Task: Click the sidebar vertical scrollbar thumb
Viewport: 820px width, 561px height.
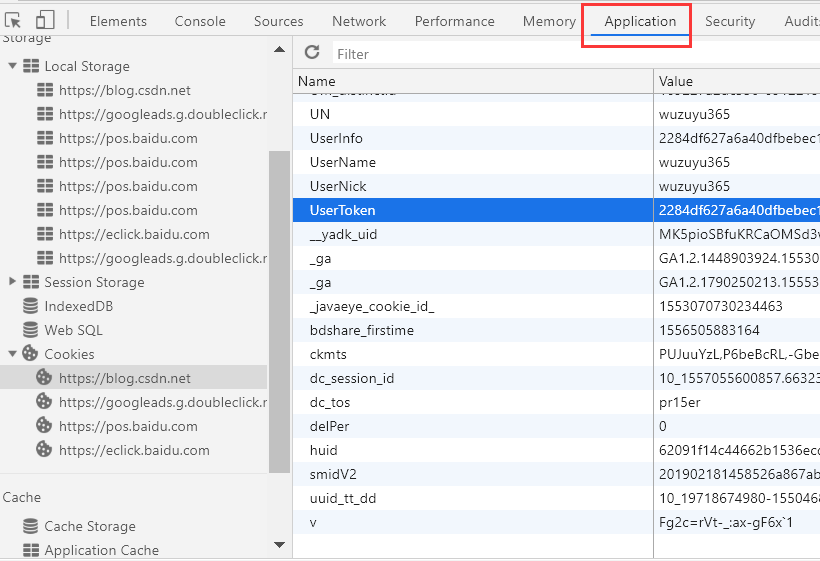Action: [280, 312]
